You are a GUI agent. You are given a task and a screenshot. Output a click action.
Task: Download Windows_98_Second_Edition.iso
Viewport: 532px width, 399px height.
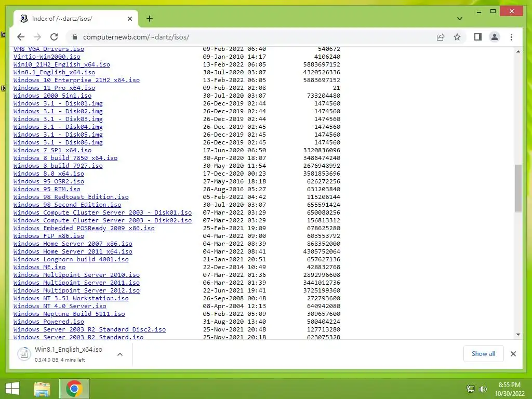click(68, 205)
